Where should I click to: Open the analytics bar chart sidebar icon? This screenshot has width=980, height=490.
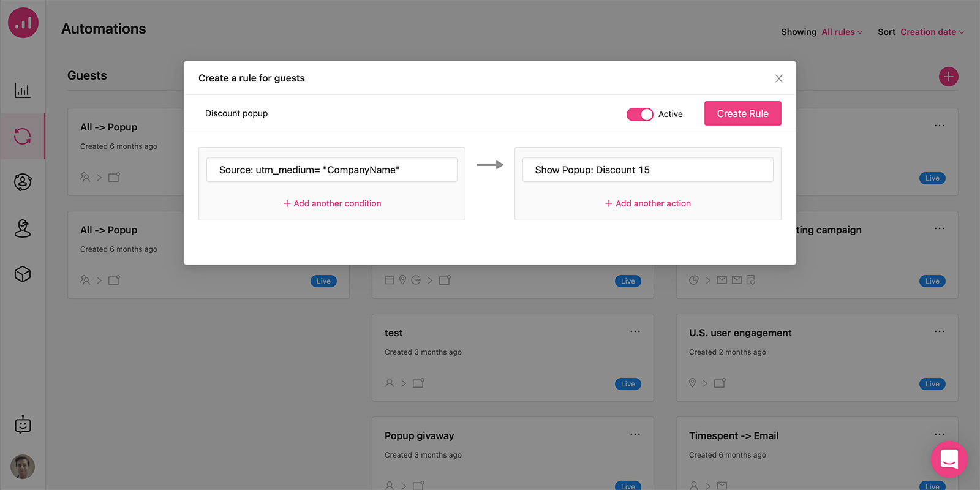23,91
